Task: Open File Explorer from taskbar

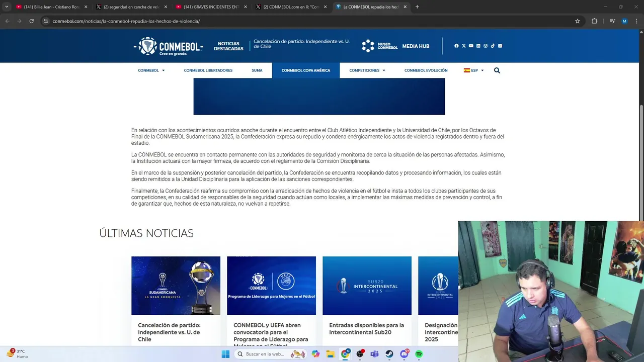Action: (x=330, y=354)
